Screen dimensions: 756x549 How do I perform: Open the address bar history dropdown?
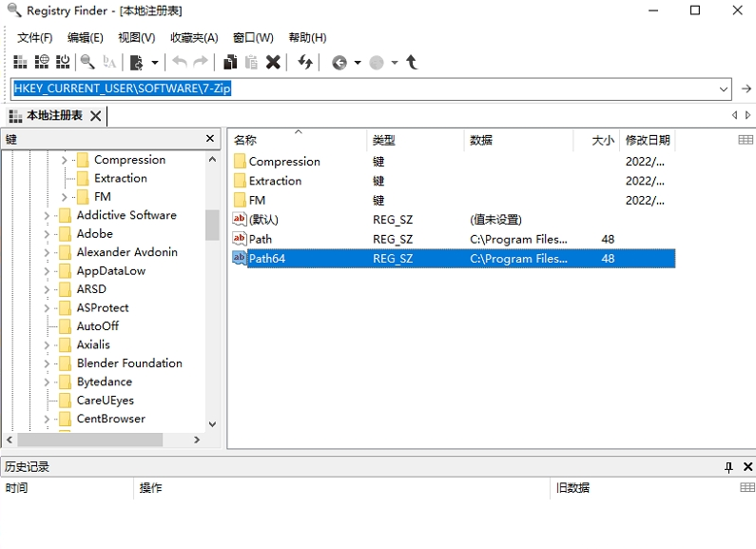724,89
